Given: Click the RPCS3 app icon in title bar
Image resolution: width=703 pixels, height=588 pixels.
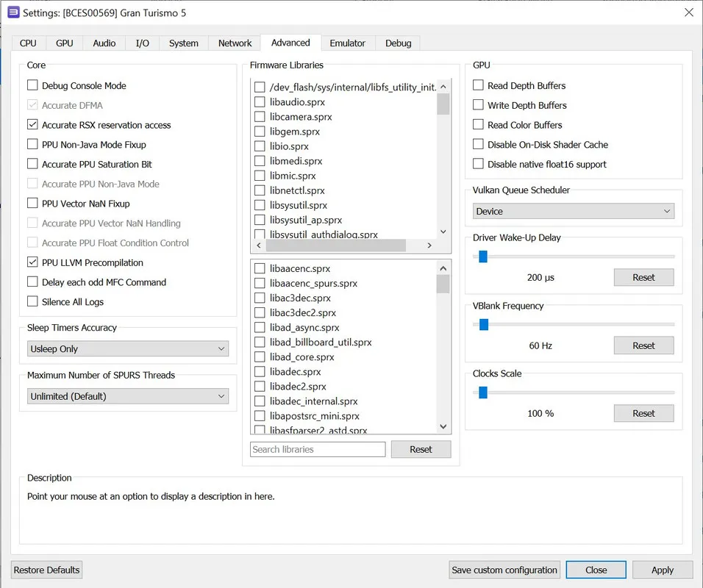Looking at the screenshot, I should pos(13,12).
